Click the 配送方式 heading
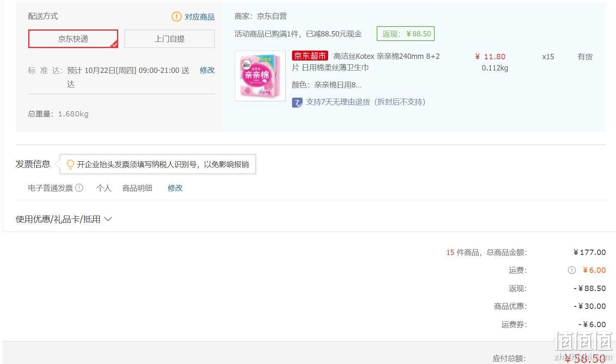This screenshot has height=364, width=616. 43,16
